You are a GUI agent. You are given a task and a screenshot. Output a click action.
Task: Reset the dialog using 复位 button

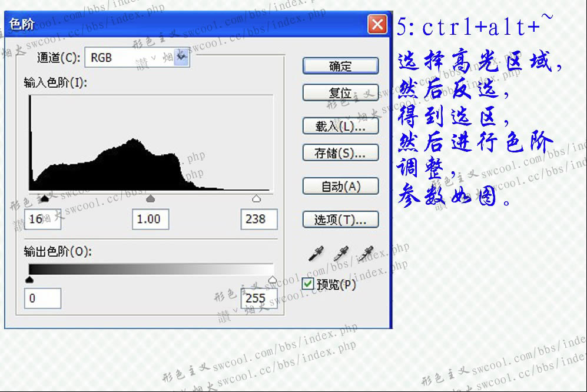(x=340, y=93)
